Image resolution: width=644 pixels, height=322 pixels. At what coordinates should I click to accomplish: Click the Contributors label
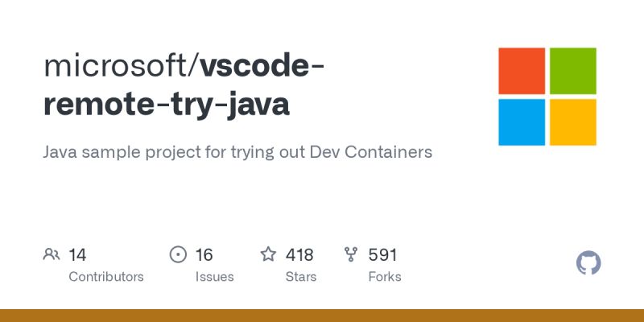(x=106, y=277)
